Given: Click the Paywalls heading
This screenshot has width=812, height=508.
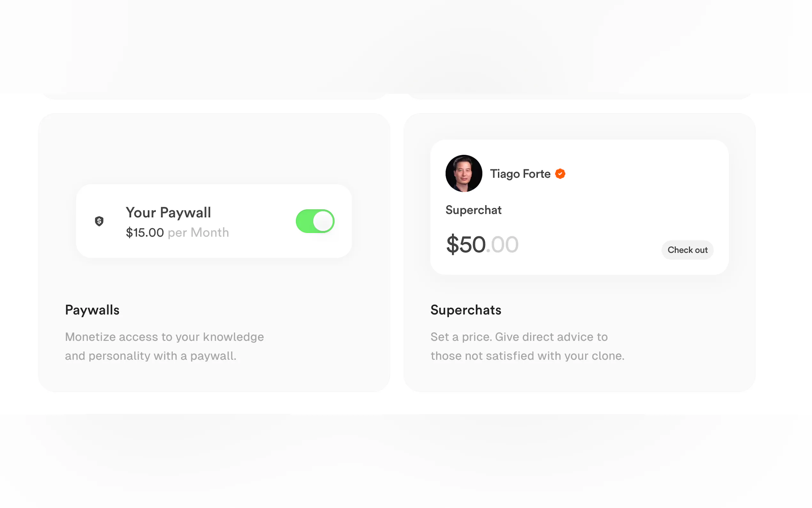Looking at the screenshot, I should pos(92,310).
